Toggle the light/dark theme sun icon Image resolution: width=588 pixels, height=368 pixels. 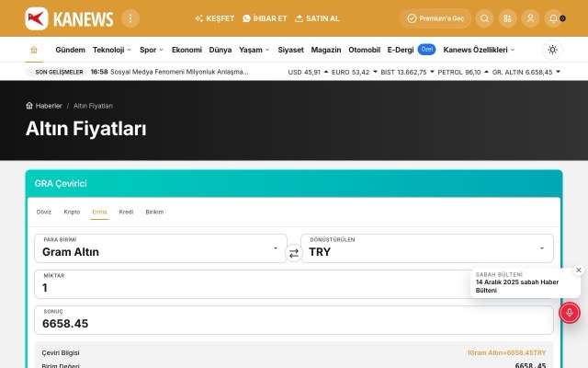point(552,50)
